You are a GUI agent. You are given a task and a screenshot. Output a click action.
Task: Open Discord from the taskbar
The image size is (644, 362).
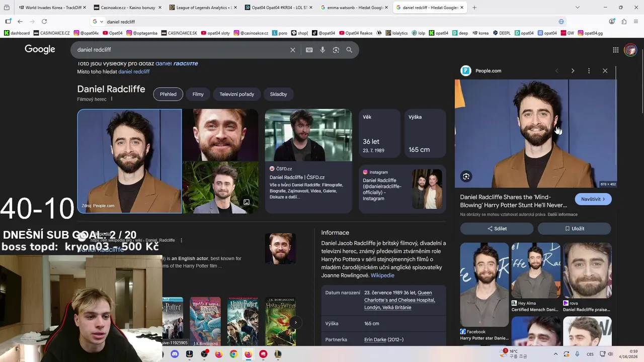pyautogui.click(x=175, y=354)
